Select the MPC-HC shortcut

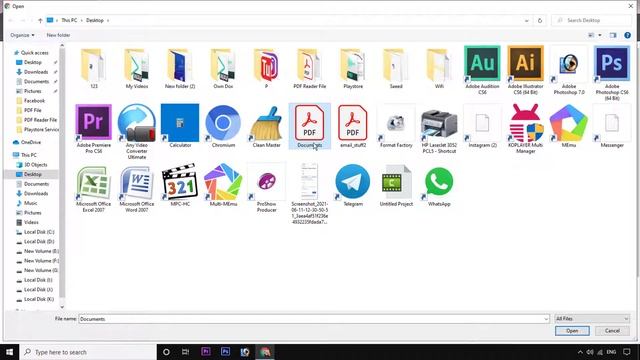[x=180, y=184]
